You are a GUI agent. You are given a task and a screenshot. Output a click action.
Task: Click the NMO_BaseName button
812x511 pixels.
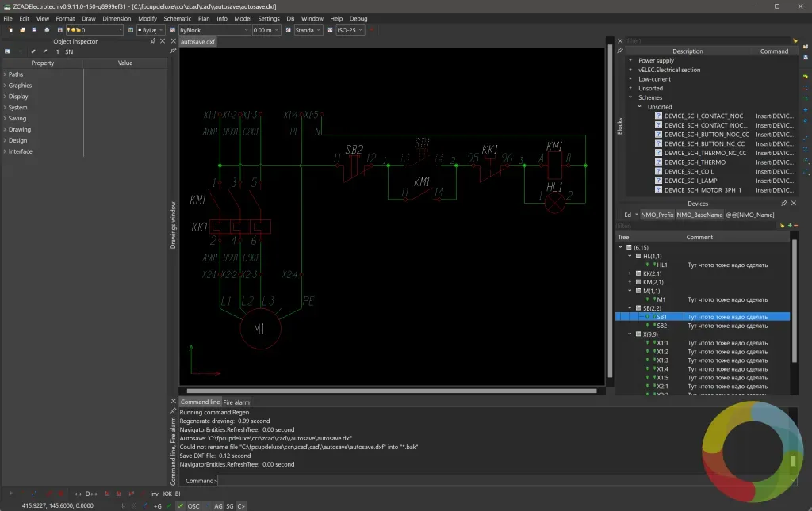pyautogui.click(x=699, y=215)
